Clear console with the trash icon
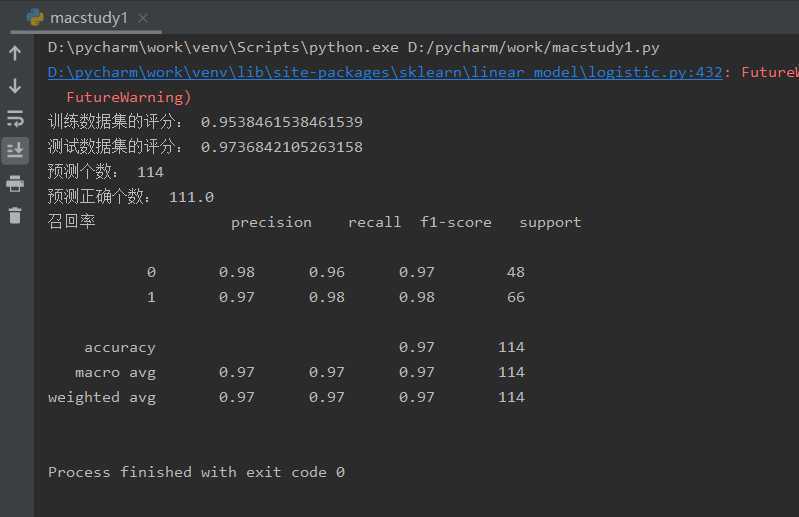 pyautogui.click(x=15, y=215)
